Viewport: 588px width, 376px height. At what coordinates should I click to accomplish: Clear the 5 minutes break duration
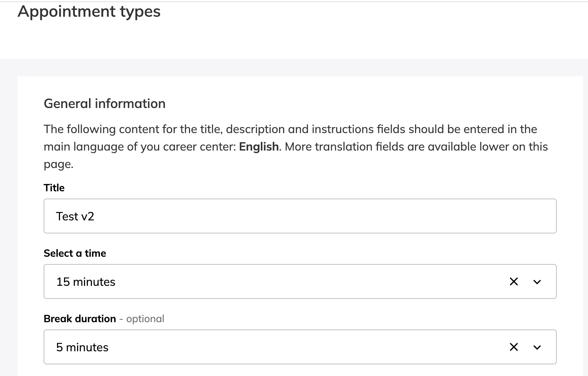click(x=514, y=347)
